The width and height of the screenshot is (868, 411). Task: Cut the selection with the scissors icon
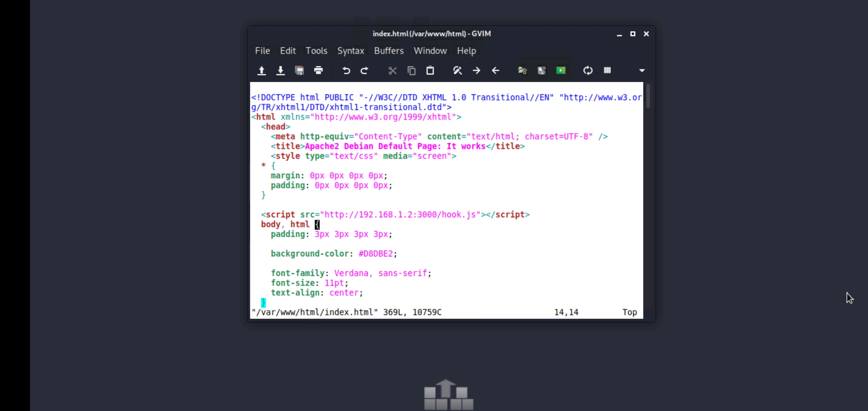pos(392,70)
